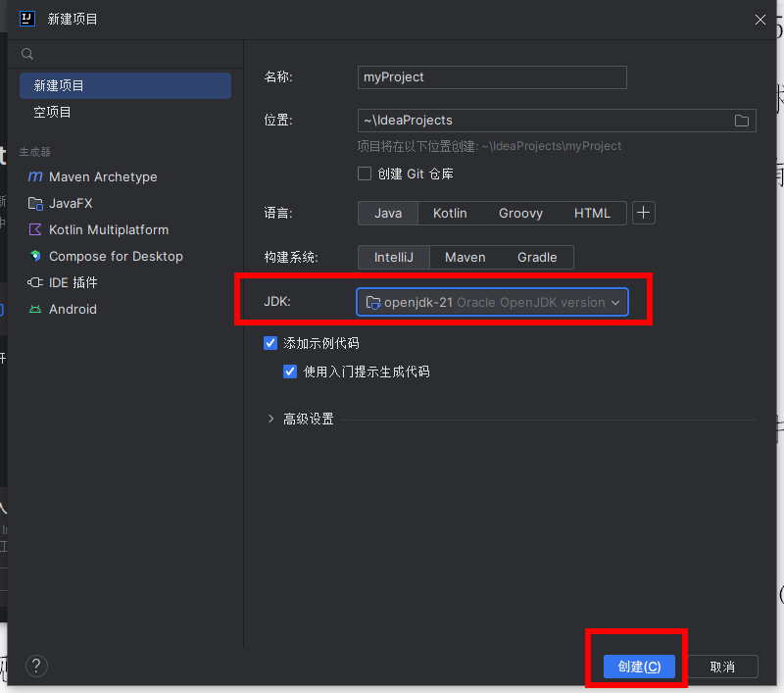Image resolution: width=784 pixels, height=693 pixels.
Task: Click the JDK: label
Action: point(277,302)
